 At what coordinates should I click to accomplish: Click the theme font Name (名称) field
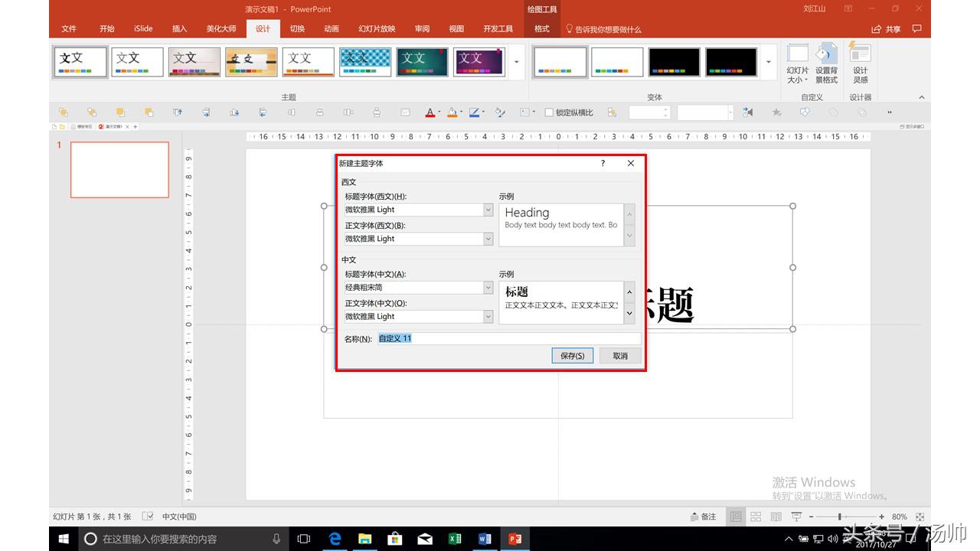[509, 338]
